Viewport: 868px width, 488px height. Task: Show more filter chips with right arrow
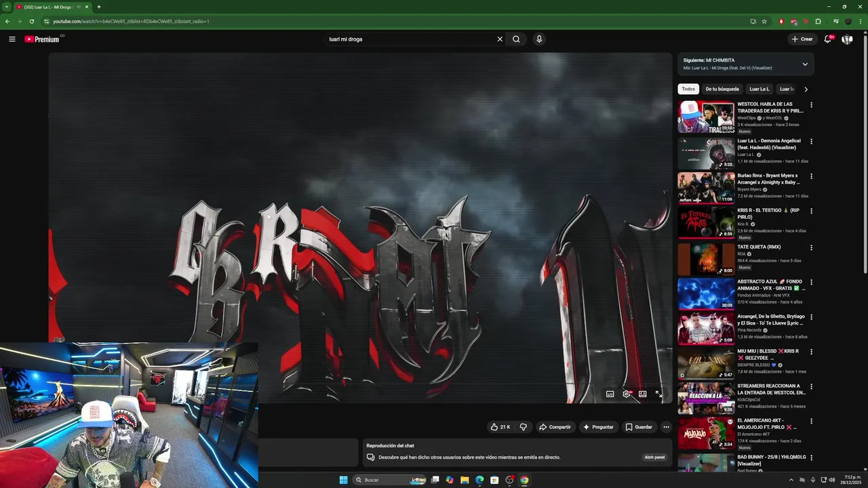(x=806, y=89)
